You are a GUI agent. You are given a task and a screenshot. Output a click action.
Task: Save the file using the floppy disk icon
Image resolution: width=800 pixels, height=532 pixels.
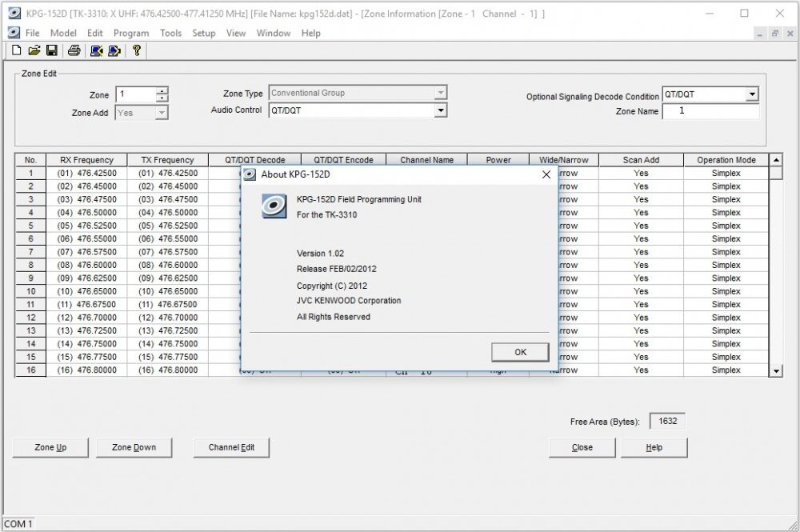pyautogui.click(x=51, y=50)
